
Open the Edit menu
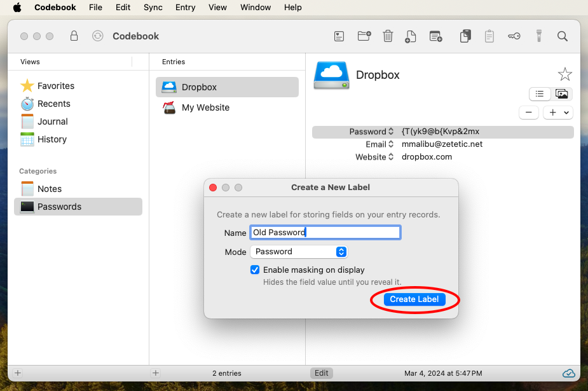pos(123,8)
